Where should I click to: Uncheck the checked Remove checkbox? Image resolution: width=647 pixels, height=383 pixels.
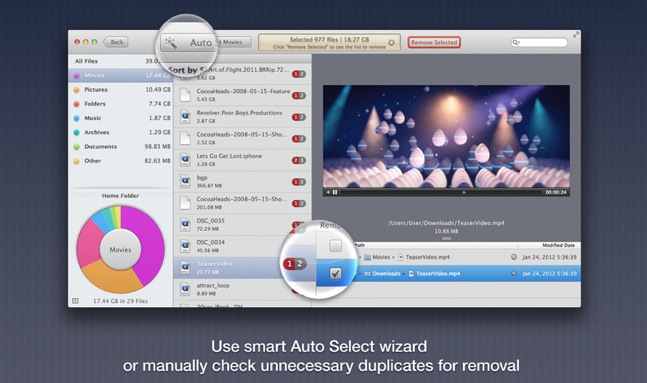(x=335, y=273)
